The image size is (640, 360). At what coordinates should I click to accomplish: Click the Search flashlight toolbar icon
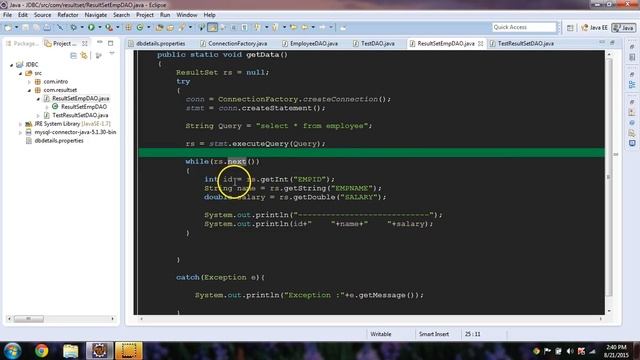(x=182, y=27)
